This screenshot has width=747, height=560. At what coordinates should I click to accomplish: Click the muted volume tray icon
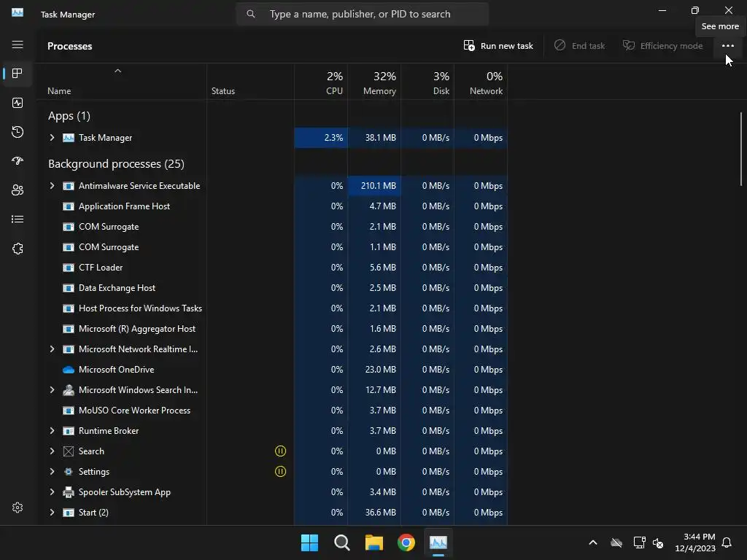tap(658, 542)
